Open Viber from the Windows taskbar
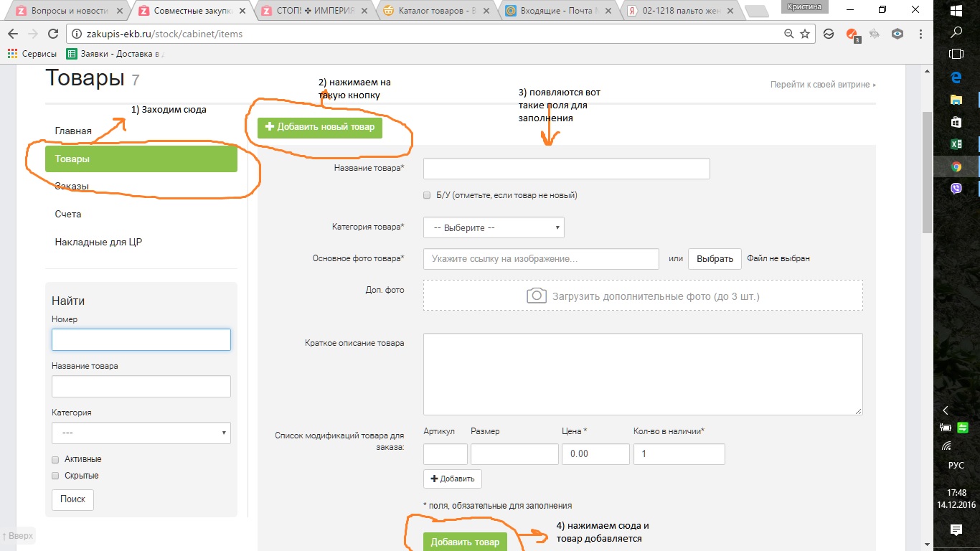980x551 pixels. tap(956, 188)
